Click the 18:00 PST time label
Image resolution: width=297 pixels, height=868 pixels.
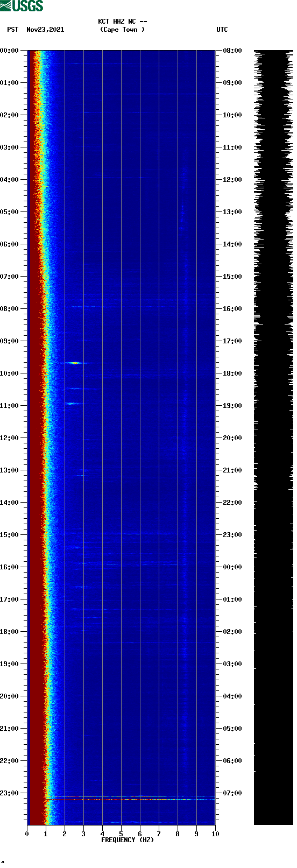point(10,632)
